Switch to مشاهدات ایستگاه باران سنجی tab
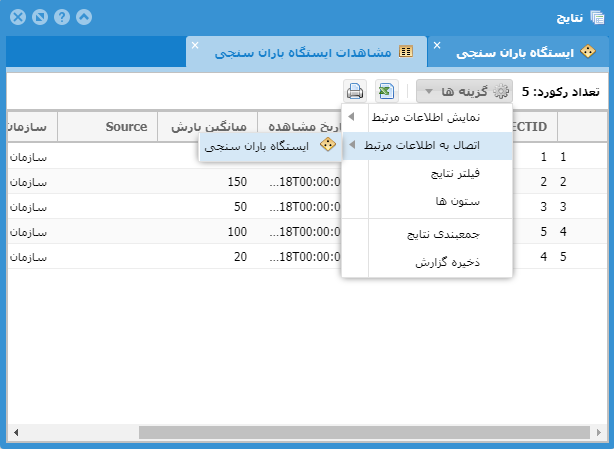The image size is (614, 449). coord(307,52)
